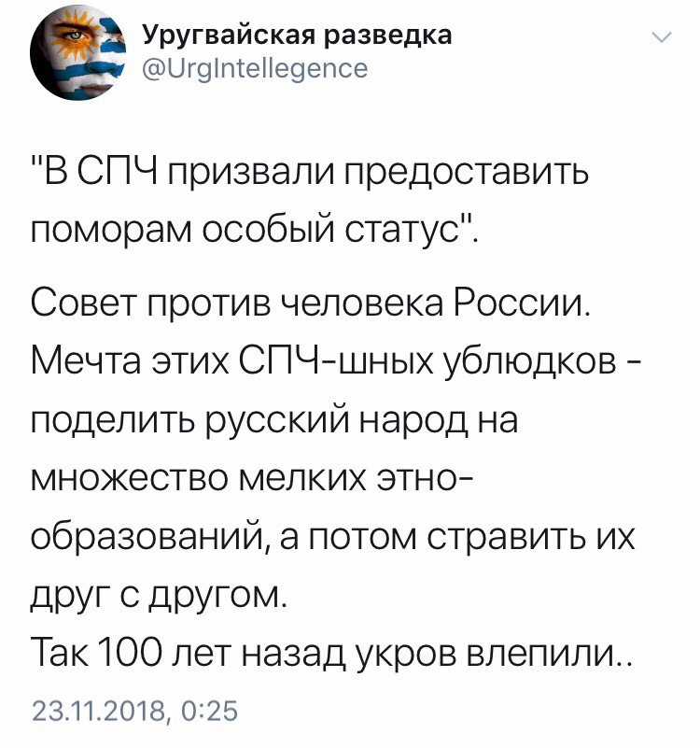Click the @UrgIntellegence handle
Screen dimensions: 700x748
tap(255, 68)
